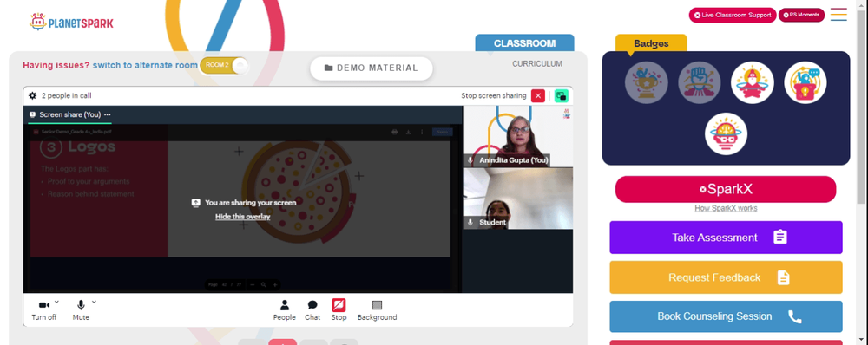
Task: Open the People panel
Action: (285, 310)
